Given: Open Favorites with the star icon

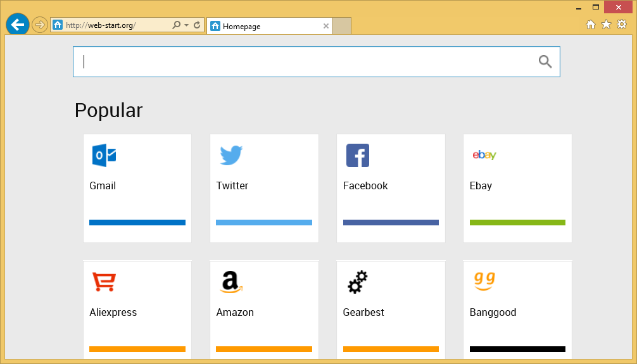Looking at the screenshot, I should (x=606, y=25).
